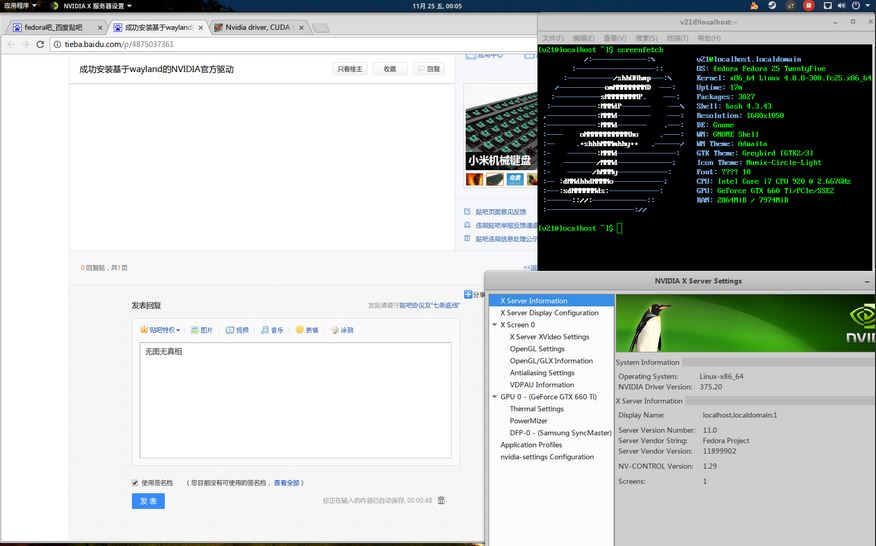Open the NVIDIA X 服务器设置 app menu in top bar

point(91,6)
